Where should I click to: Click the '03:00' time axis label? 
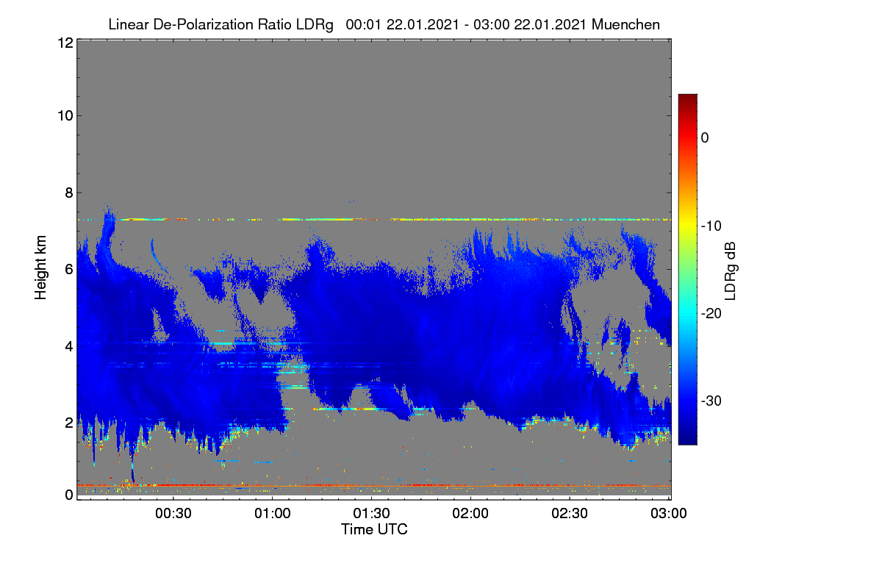pyautogui.click(x=668, y=514)
